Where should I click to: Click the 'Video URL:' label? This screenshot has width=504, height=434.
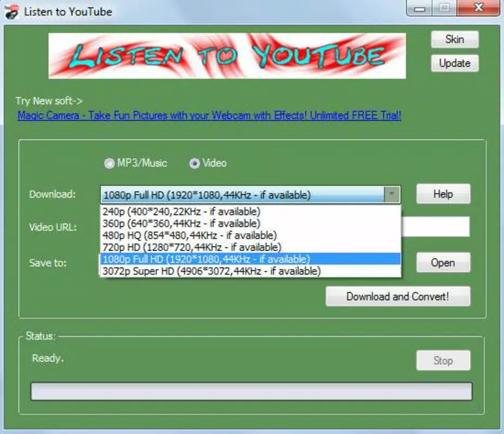tap(53, 227)
